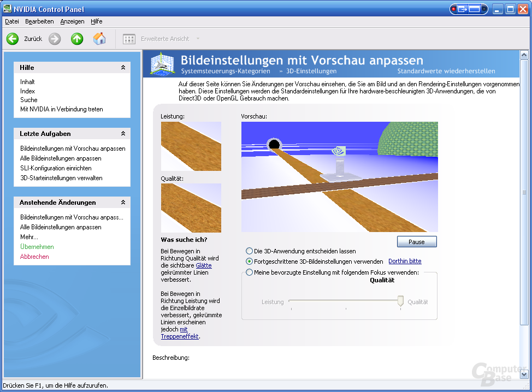Follow the 'Dorthin bitte' link
Image resolution: width=532 pixels, height=392 pixels.
(405, 261)
